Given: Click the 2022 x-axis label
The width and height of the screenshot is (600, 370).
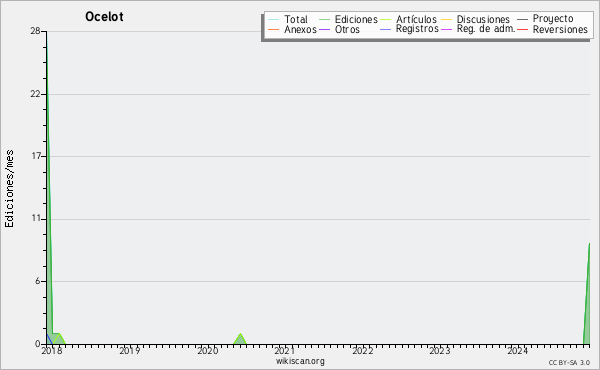Looking at the screenshot, I should click(363, 350).
